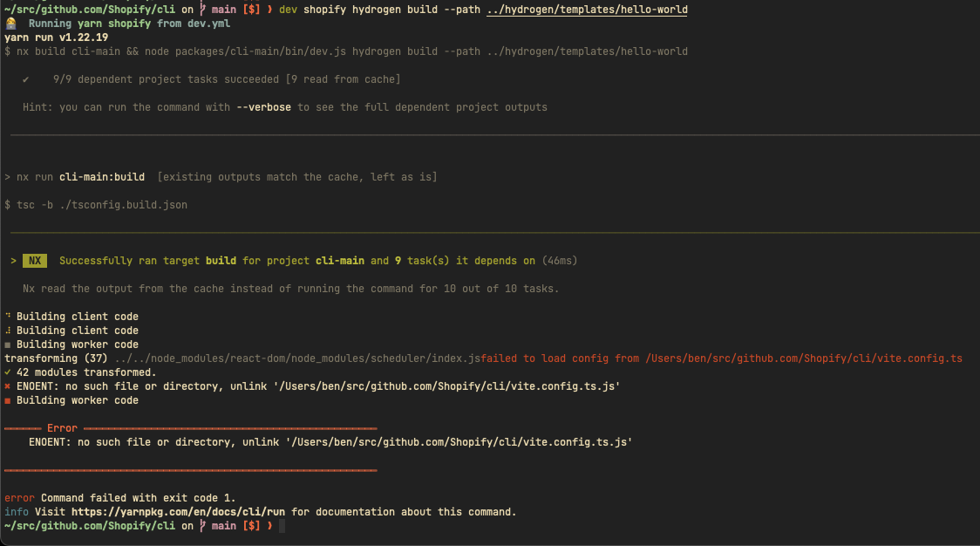Image resolution: width=980 pixels, height=546 pixels.
Task: Click the [$] stash indicator in the prompt
Action: tap(250, 11)
